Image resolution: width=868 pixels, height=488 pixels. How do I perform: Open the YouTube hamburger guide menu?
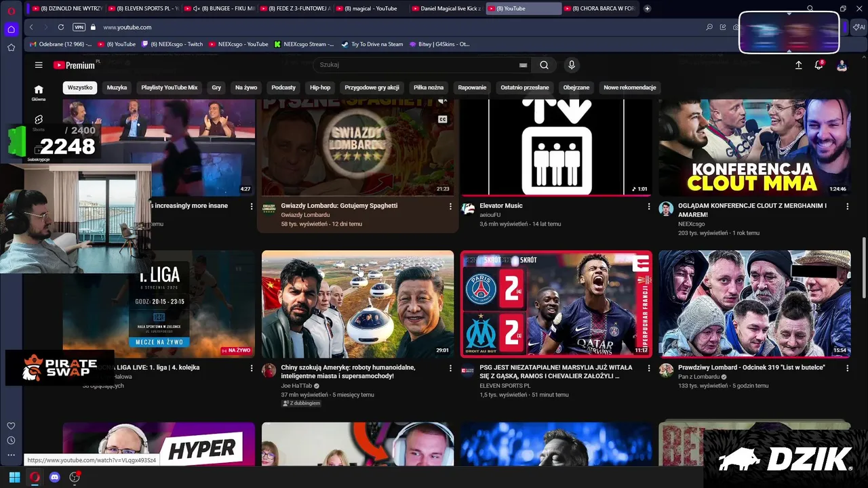(x=39, y=65)
